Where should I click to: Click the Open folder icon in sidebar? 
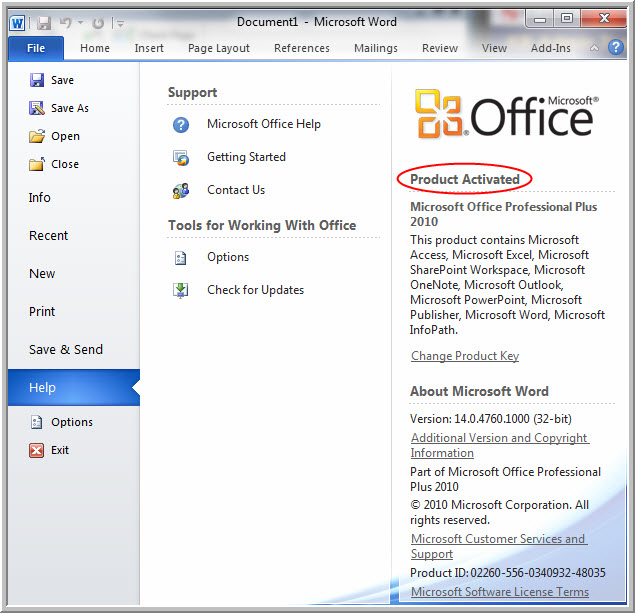click(x=37, y=136)
